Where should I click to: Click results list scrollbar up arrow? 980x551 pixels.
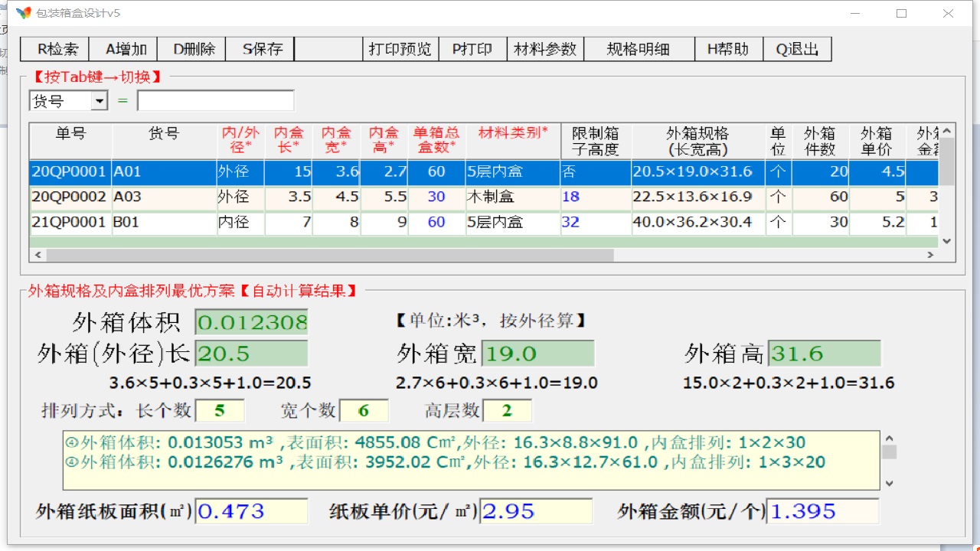[x=889, y=439]
